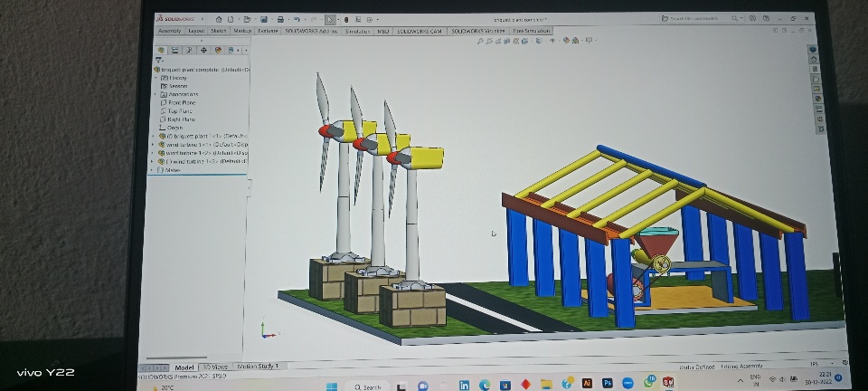Open the SOLIDWORKS CAM tab
Screen dimensions: 868x391
(x=419, y=31)
